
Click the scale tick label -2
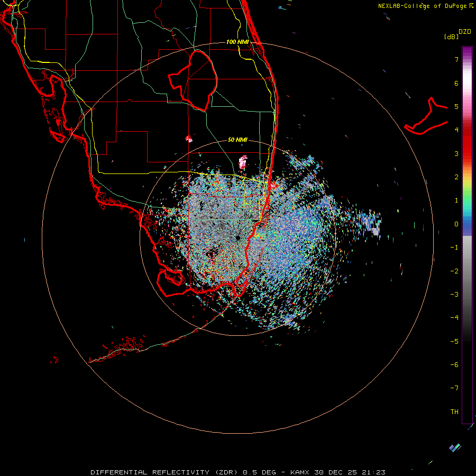coord(454,271)
